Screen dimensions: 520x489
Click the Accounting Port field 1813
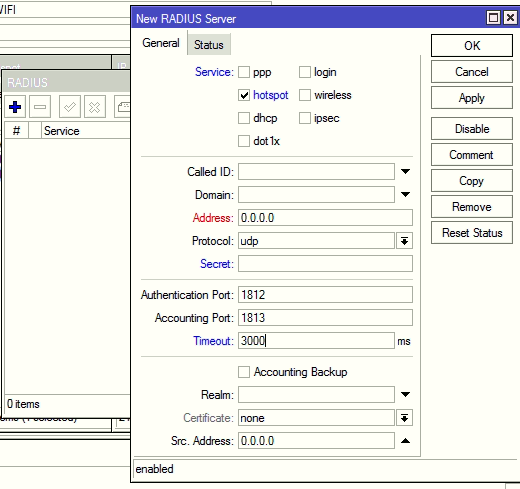(x=325, y=318)
